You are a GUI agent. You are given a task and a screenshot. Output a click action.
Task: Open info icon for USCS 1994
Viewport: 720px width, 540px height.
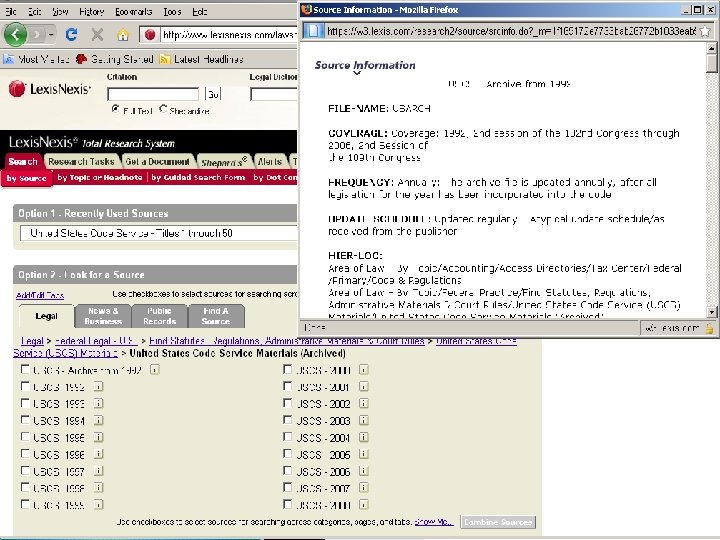(x=98, y=420)
